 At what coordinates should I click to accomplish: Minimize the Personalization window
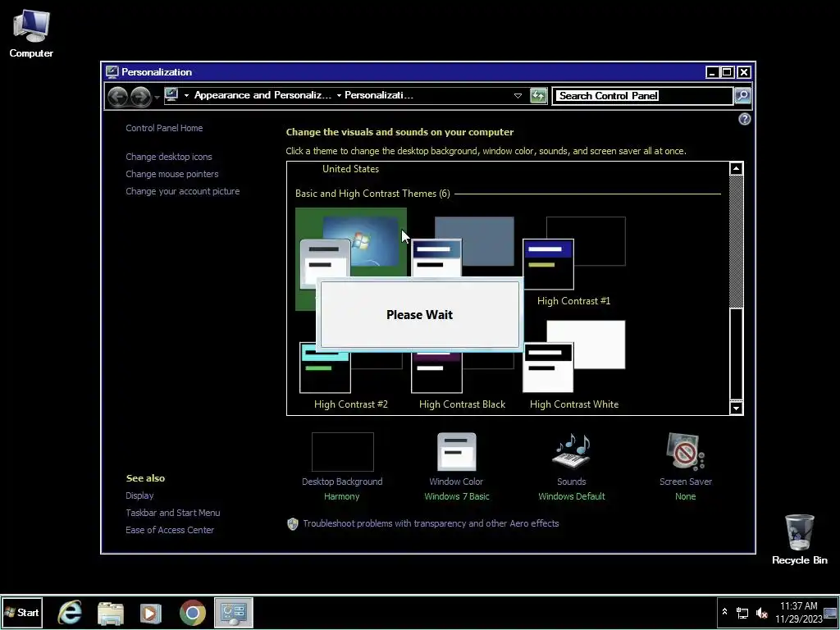712,72
